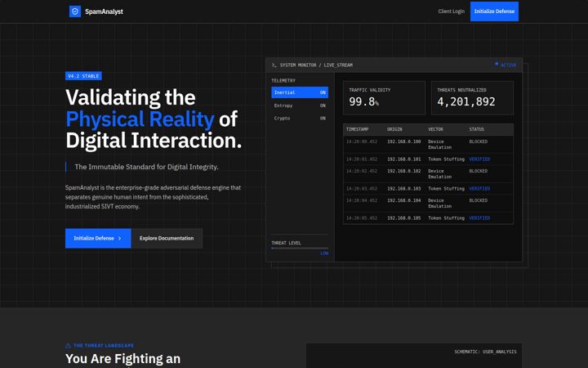This screenshot has height=368, width=588.
Task: Click the THREAT LEVEL label
Action: tap(286, 243)
